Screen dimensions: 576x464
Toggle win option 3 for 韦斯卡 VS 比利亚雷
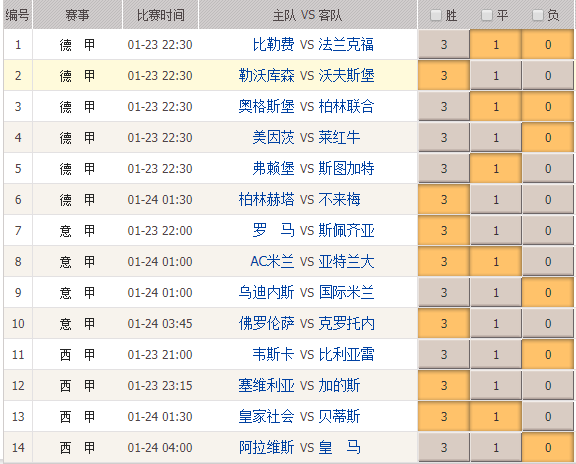pyautogui.click(x=444, y=355)
